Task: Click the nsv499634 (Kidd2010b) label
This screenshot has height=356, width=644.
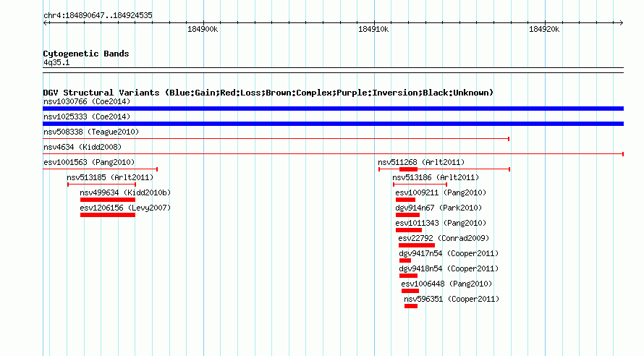Action: pos(125,192)
